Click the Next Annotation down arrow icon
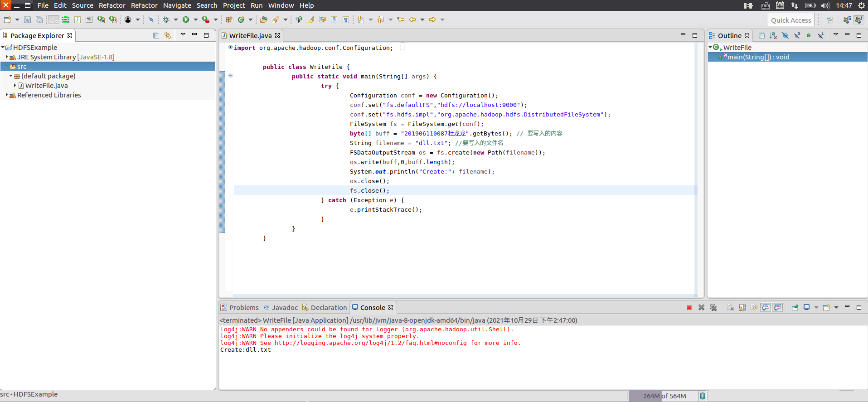The width and height of the screenshot is (868, 402). pos(360,19)
